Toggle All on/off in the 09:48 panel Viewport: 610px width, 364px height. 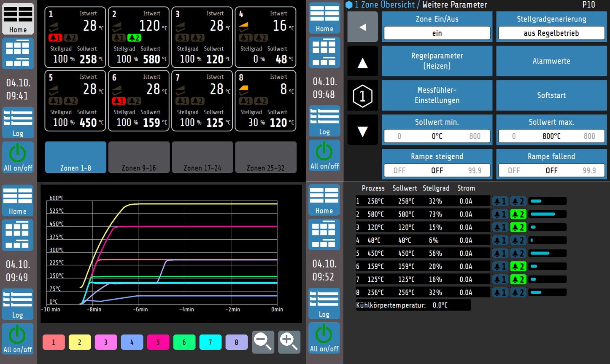click(x=324, y=155)
